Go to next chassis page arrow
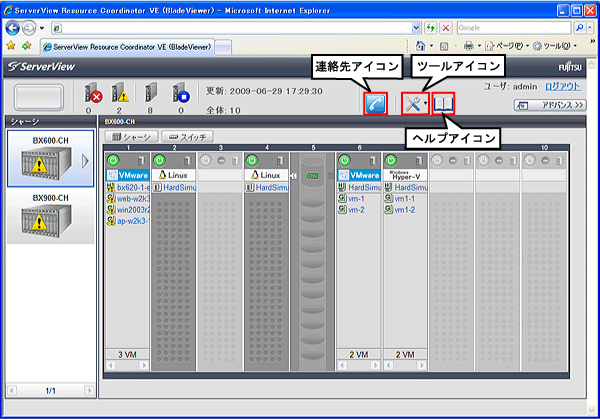600x419 pixels. click(x=89, y=391)
